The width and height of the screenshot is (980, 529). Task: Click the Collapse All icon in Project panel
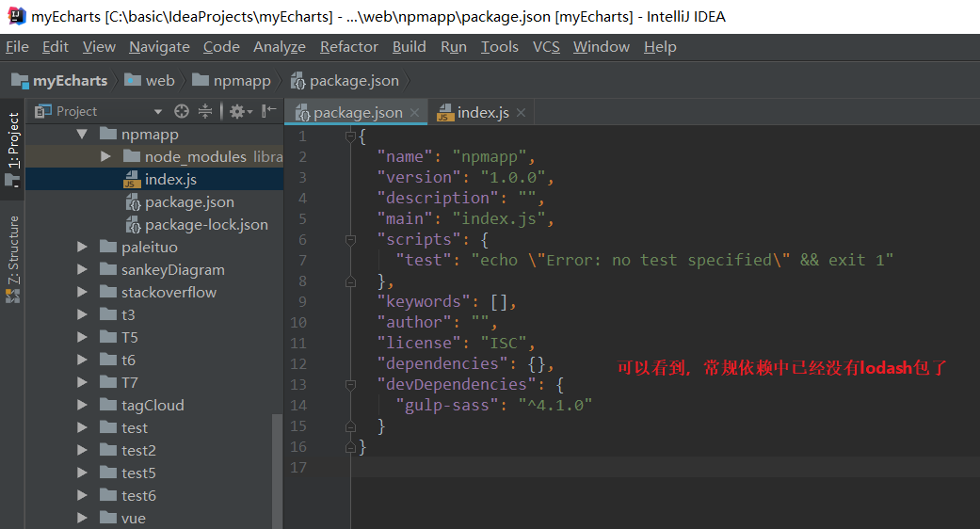(x=205, y=111)
